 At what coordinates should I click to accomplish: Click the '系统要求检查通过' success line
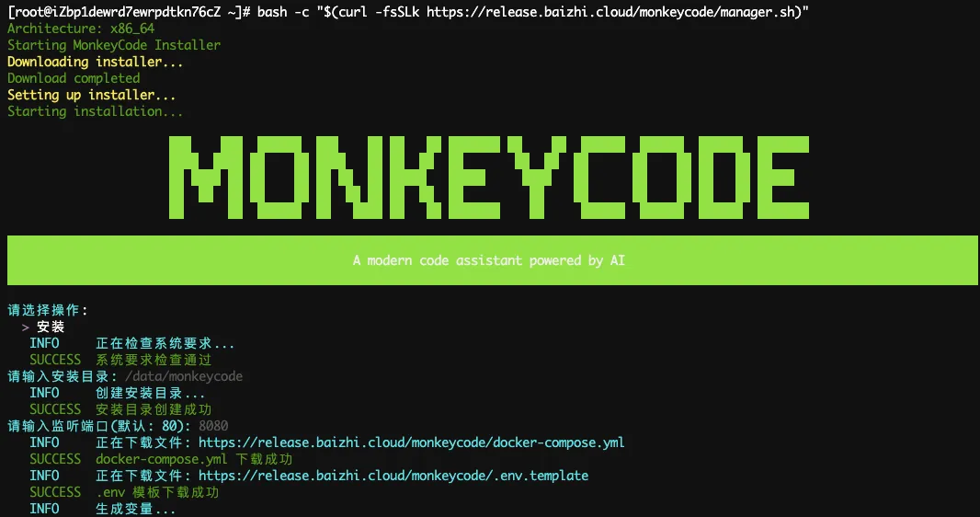click(154, 360)
